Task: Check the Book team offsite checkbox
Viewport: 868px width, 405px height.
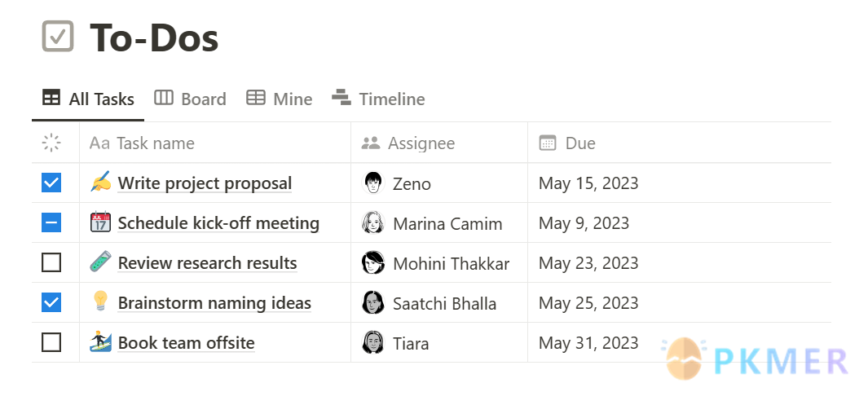Action: pos(51,342)
